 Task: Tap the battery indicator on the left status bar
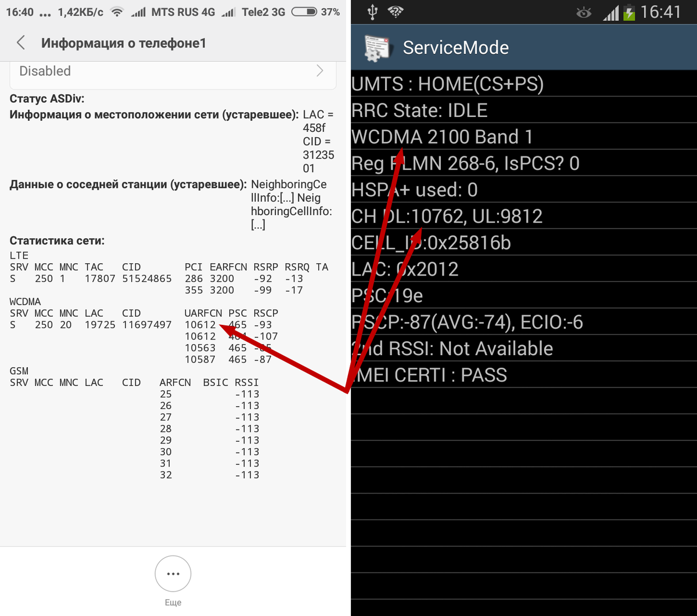pos(304,10)
